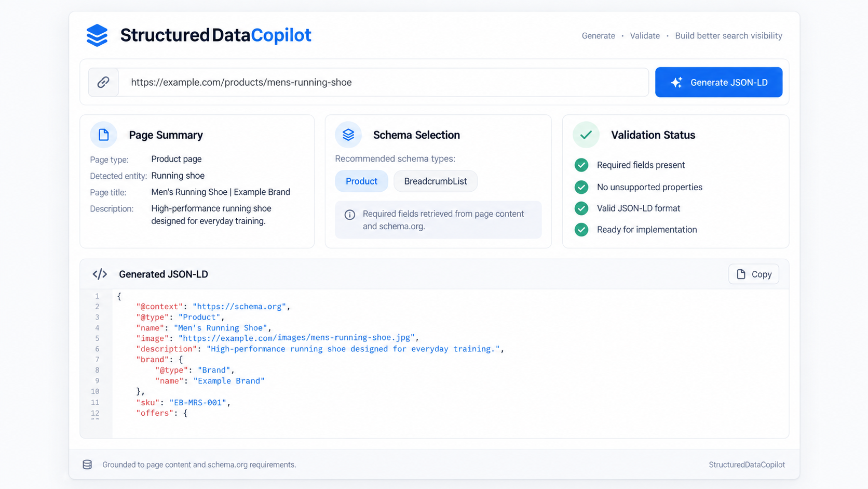Click the link icon beside the URL field
868x489 pixels.
coord(103,82)
